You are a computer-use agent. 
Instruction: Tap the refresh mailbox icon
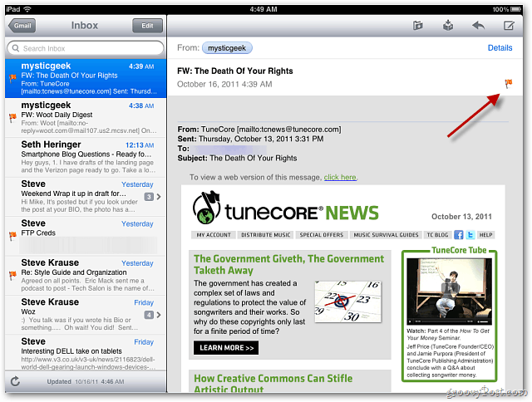point(15,381)
